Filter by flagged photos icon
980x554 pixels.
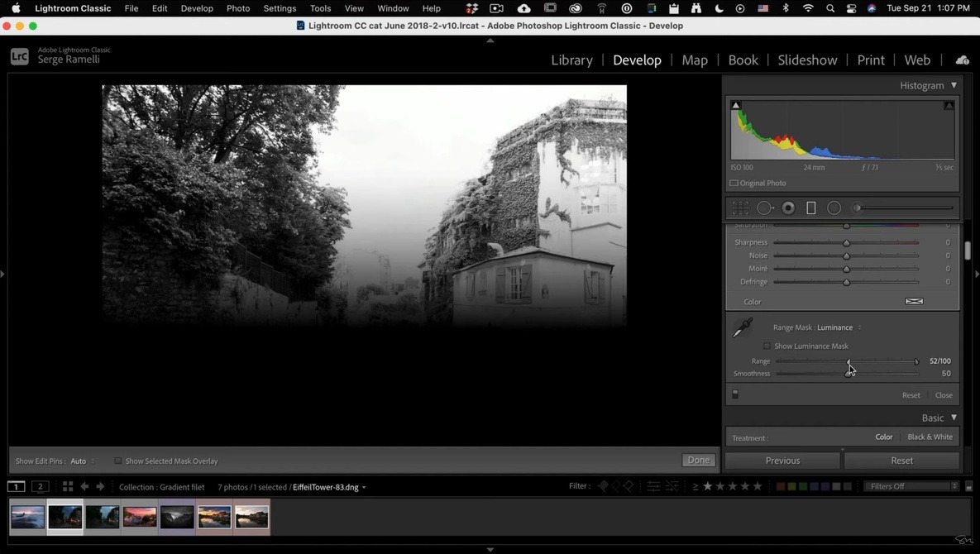pos(603,486)
